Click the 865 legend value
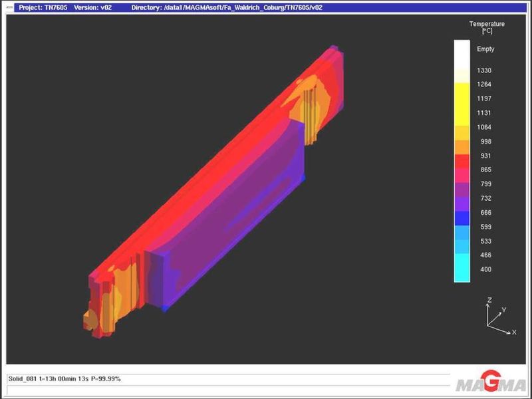This screenshot has height=399, width=532. click(486, 170)
